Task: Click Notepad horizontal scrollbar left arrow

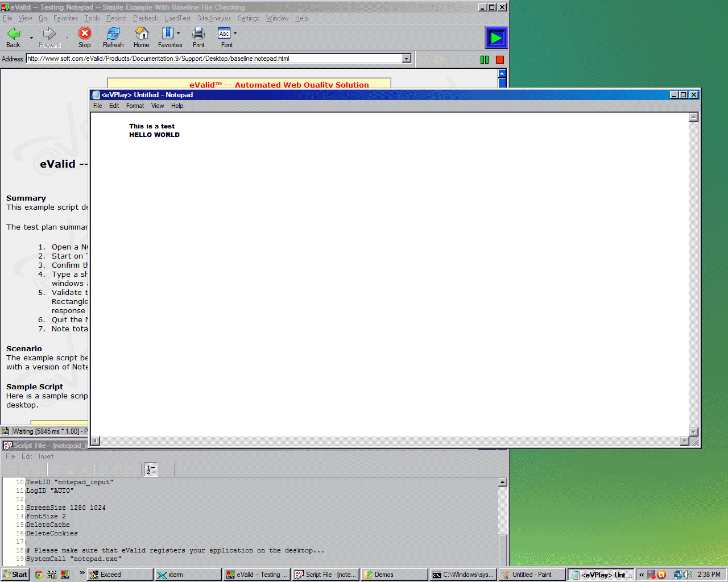Action: pyautogui.click(x=96, y=441)
